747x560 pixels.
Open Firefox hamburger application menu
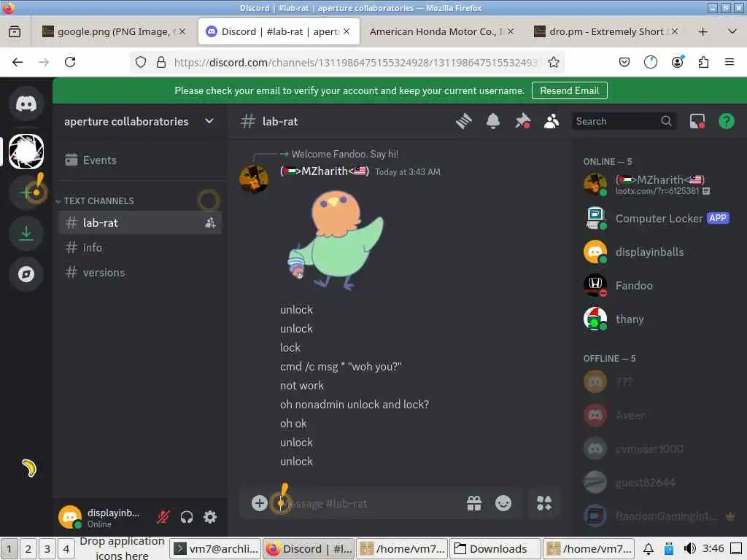729,63
